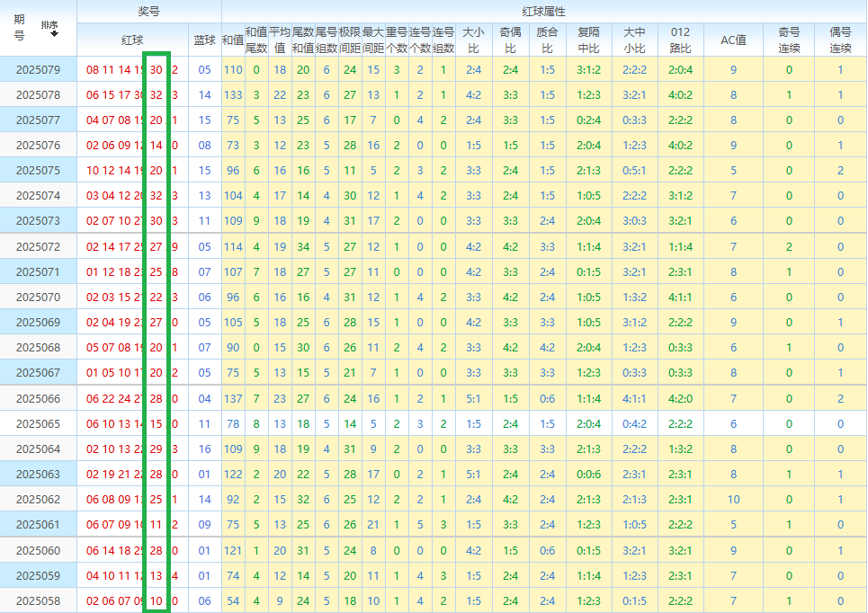This screenshot has width=868, height=613.
Task: Click AC value 5 in row 2025075
Action: pyautogui.click(x=733, y=171)
